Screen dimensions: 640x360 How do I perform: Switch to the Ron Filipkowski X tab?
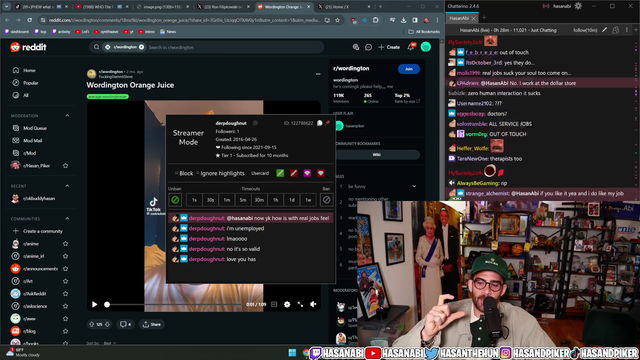point(222,7)
